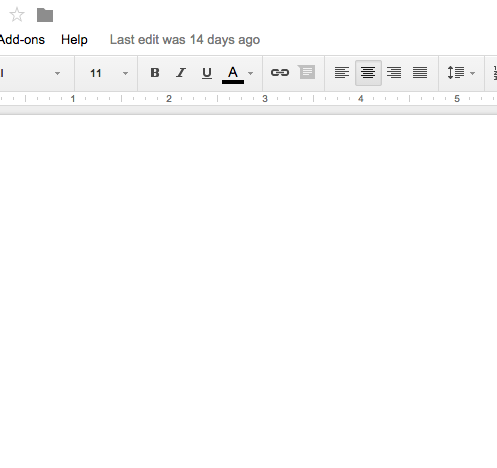The width and height of the screenshot is (497, 468).
Task: Right align the text
Action: tap(394, 73)
